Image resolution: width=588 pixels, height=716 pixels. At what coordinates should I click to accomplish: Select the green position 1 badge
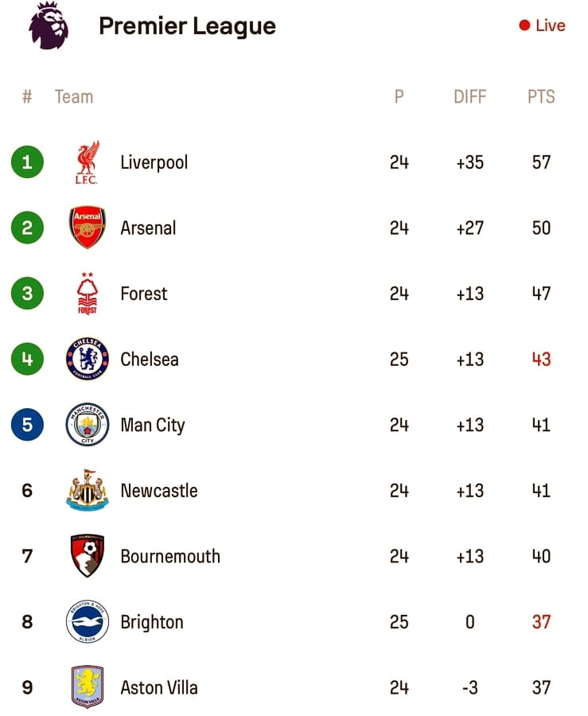coord(27,161)
